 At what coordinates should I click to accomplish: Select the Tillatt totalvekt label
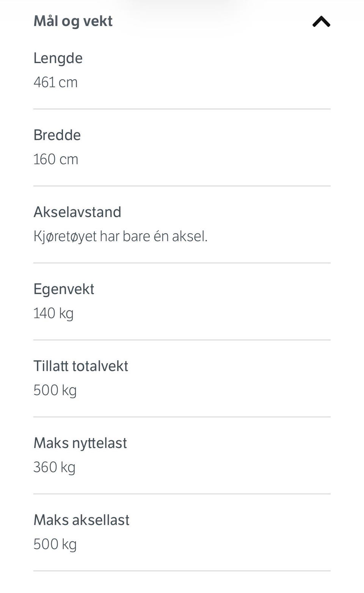click(81, 366)
